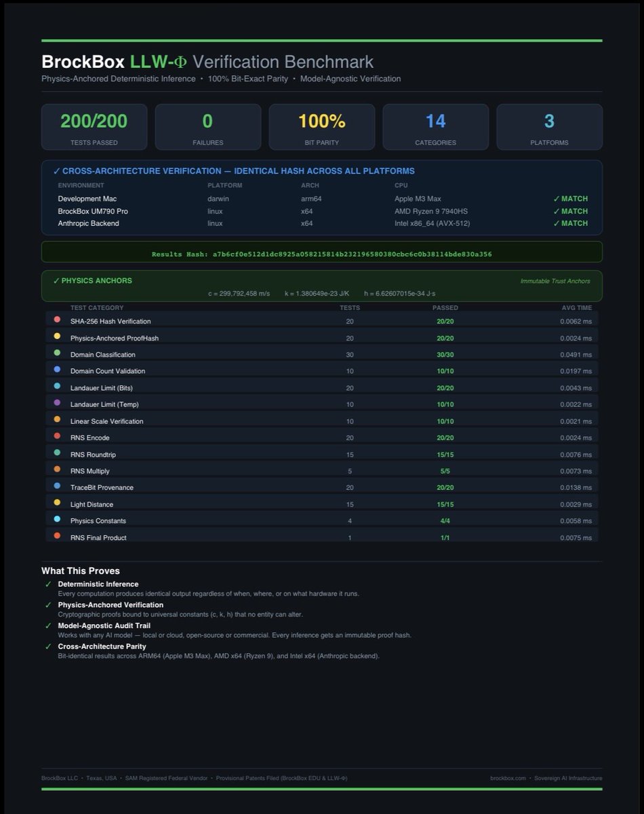644x814 pixels.
Task: Select the 3 Platforms card
Action: click(x=550, y=127)
